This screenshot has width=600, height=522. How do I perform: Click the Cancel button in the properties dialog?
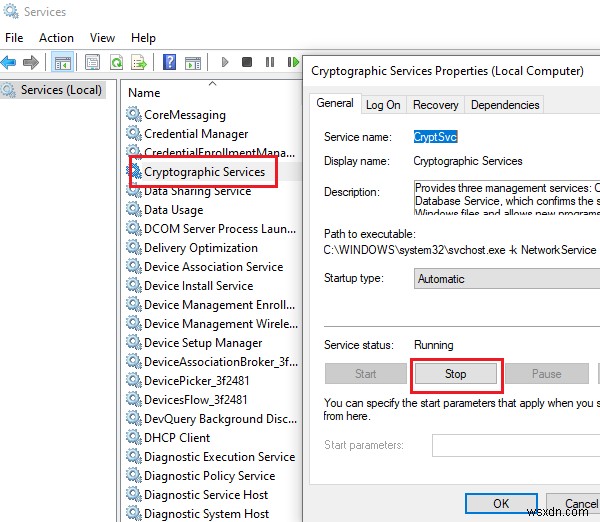[x=574, y=503]
